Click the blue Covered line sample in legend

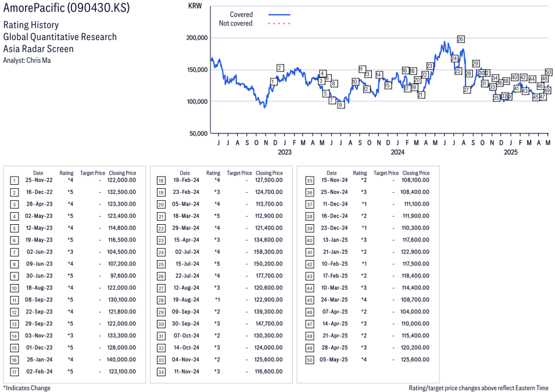tap(280, 15)
